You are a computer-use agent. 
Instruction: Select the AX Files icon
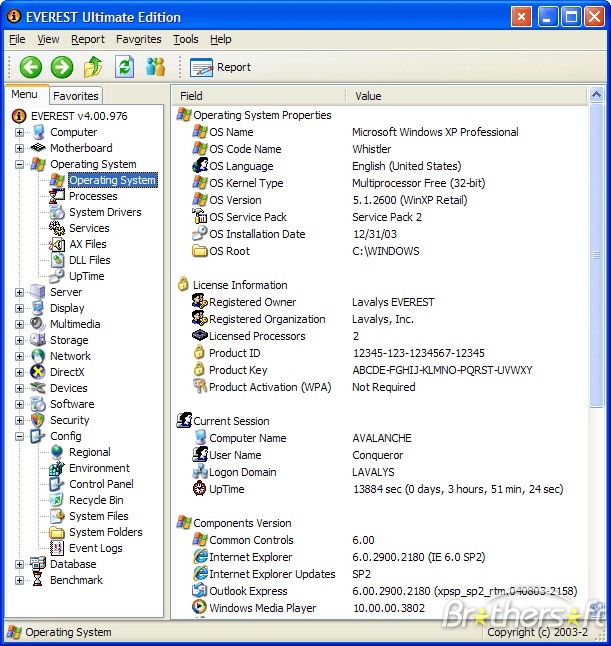pyautogui.click(x=57, y=244)
